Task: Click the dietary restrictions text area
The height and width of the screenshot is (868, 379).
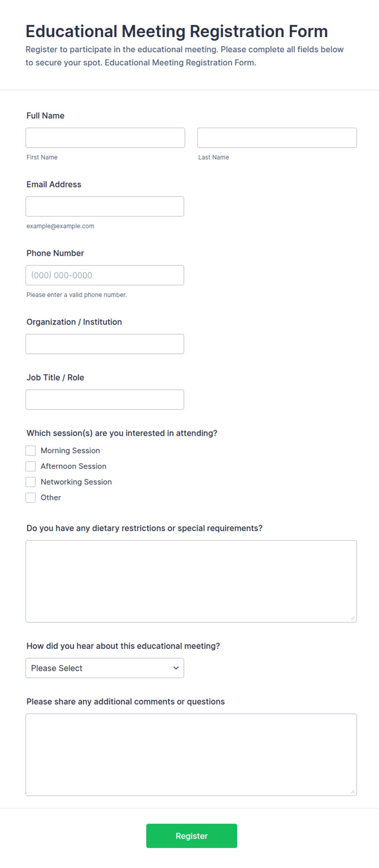Action: click(191, 581)
